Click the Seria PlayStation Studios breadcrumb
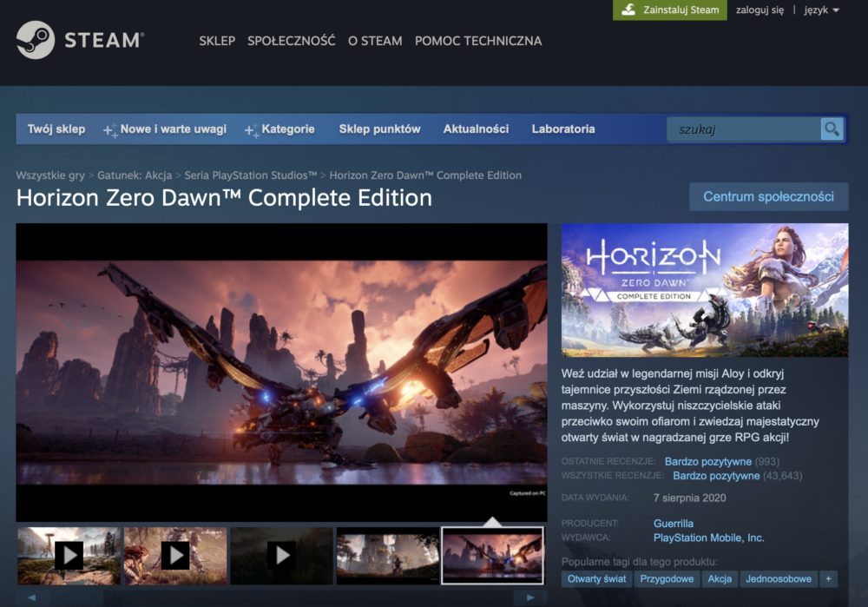 click(x=251, y=175)
